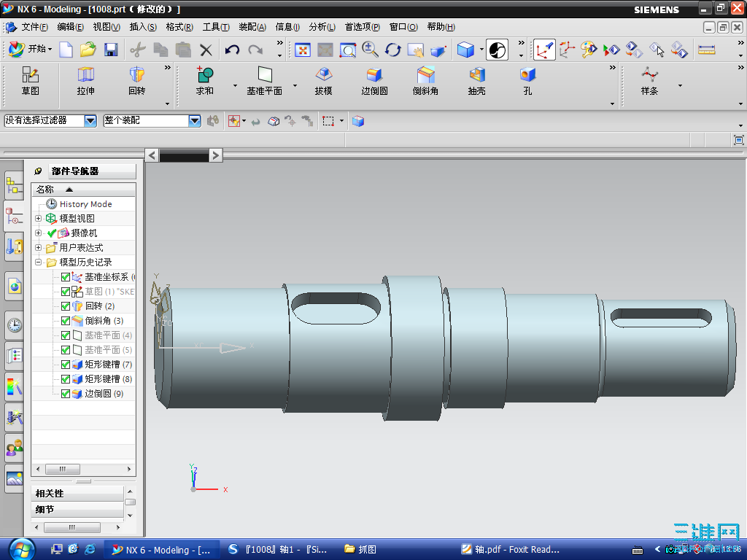Click the 孔 (Hole) feature icon
The image size is (747, 560).
[x=527, y=76]
